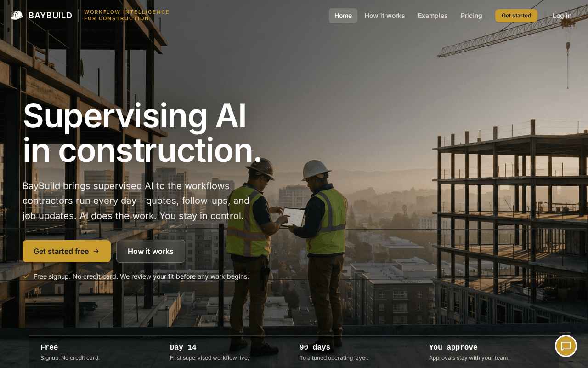This screenshot has height=368, width=588.
Task: Click the BayBuild brings supervised AI paragraph
Action: point(136,201)
